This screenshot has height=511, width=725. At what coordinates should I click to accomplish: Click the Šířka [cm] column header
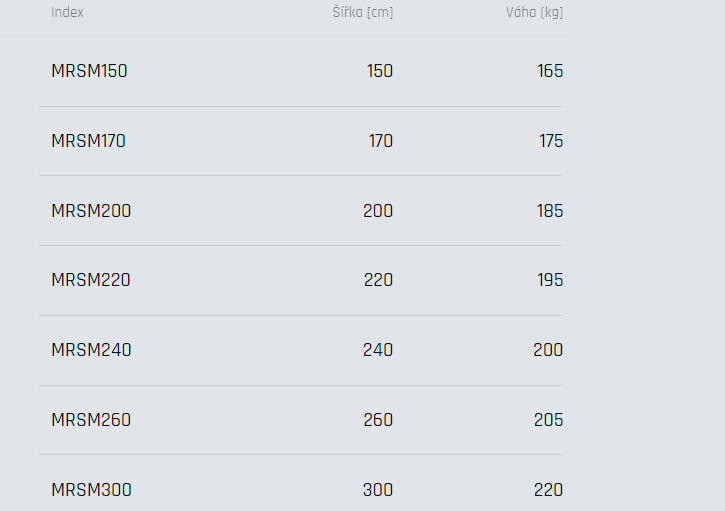pyautogui.click(x=362, y=12)
